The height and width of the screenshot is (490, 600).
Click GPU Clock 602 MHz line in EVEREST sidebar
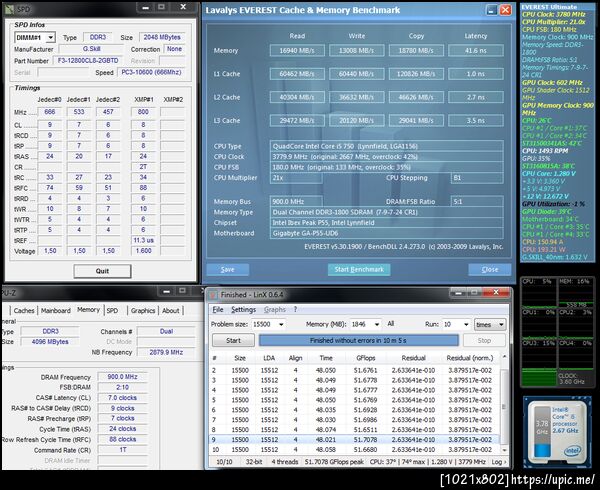pyautogui.click(x=552, y=83)
